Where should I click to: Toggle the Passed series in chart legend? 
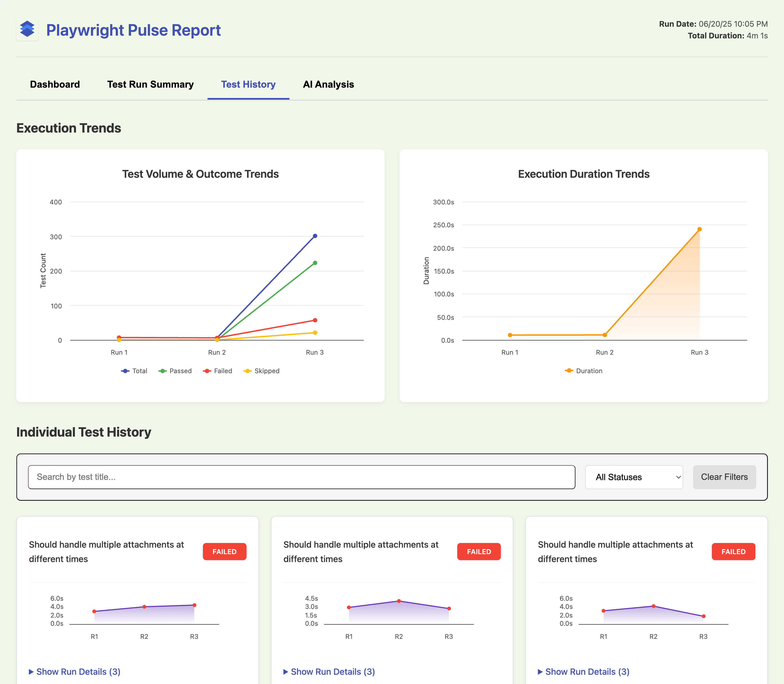point(175,371)
